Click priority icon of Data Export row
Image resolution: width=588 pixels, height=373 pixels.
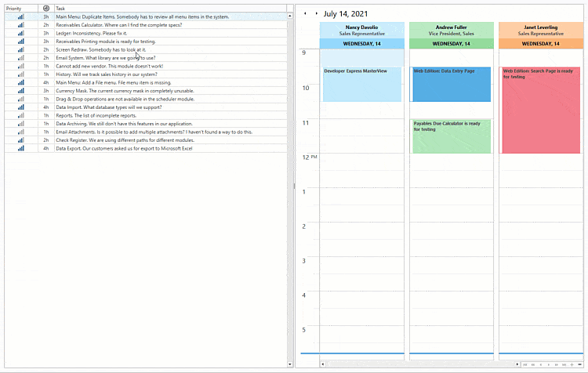coord(21,148)
